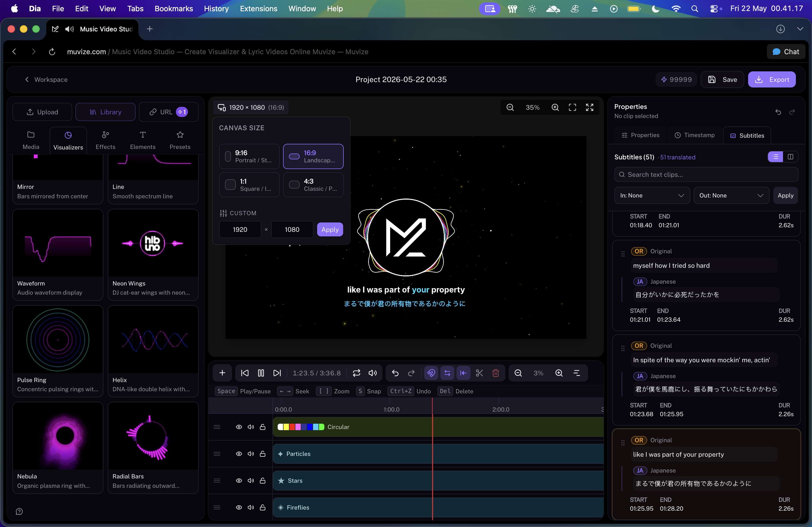Screen dimensions: 812x527
Task: Click the Search text clips field
Action: (x=706, y=174)
